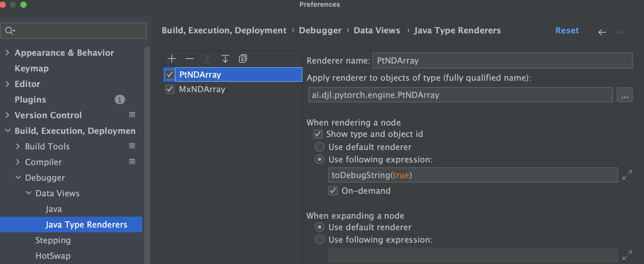644x264 pixels.
Task: Open the type browse ellipsis button
Action: 624,95
